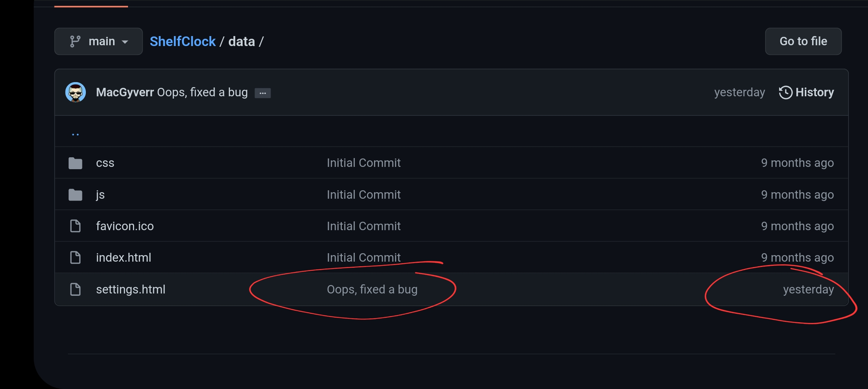This screenshot has width=868, height=389.
Task: Go up to the parent directory
Action: [75, 134]
